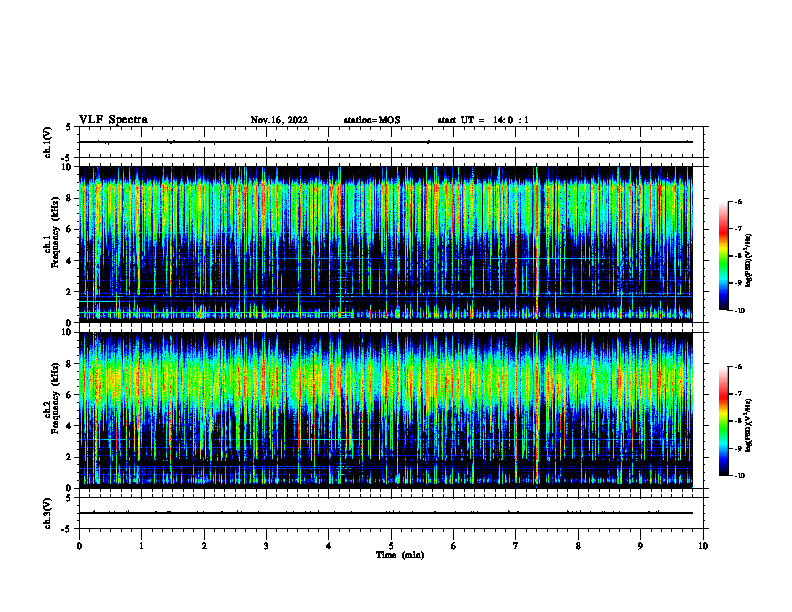The image size is (792, 612).
Task: Click the "5" tick on the Time axis
Action: (391, 546)
